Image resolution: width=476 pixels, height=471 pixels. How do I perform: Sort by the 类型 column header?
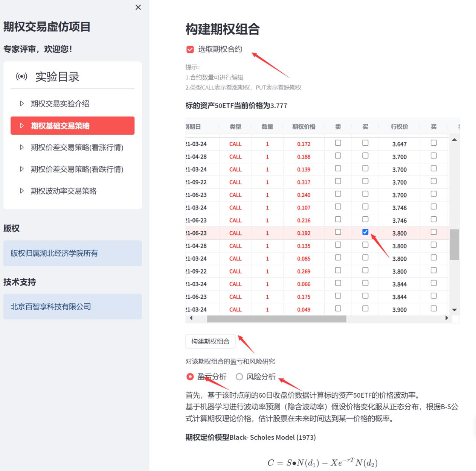pos(235,127)
